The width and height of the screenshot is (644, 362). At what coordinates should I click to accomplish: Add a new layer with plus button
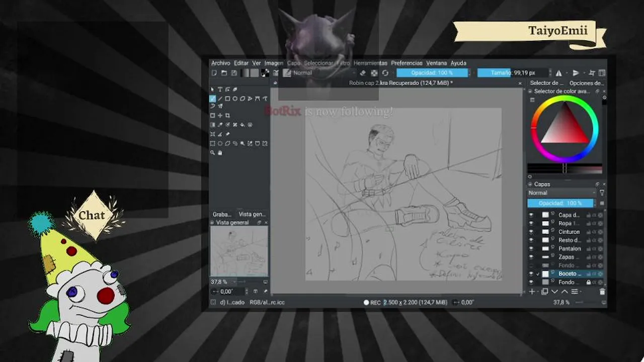point(532,292)
